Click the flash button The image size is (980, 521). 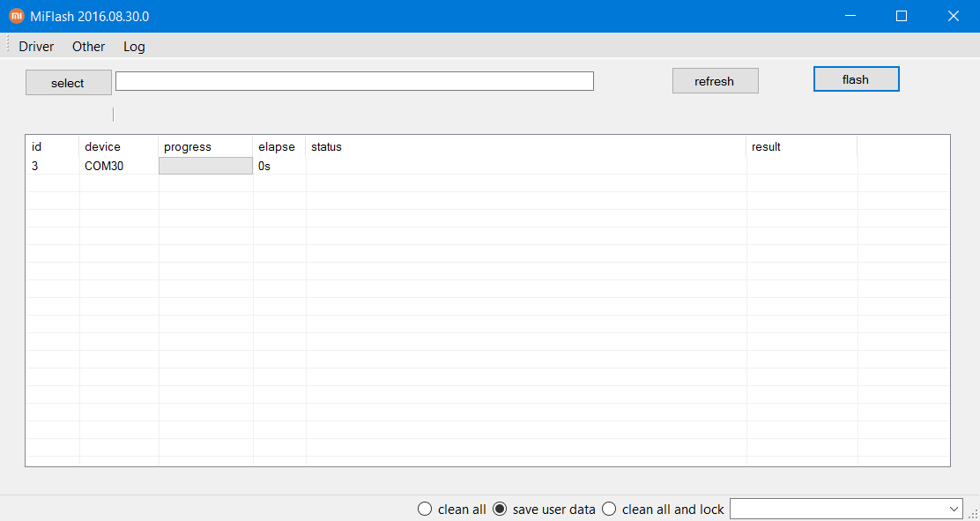tap(856, 78)
